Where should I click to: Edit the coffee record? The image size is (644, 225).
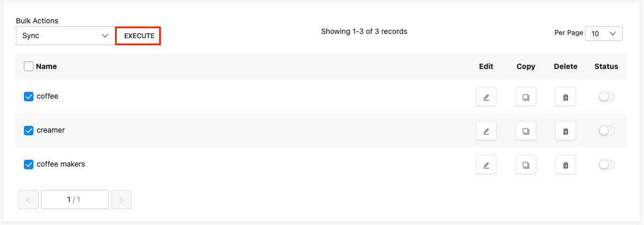coord(486,97)
